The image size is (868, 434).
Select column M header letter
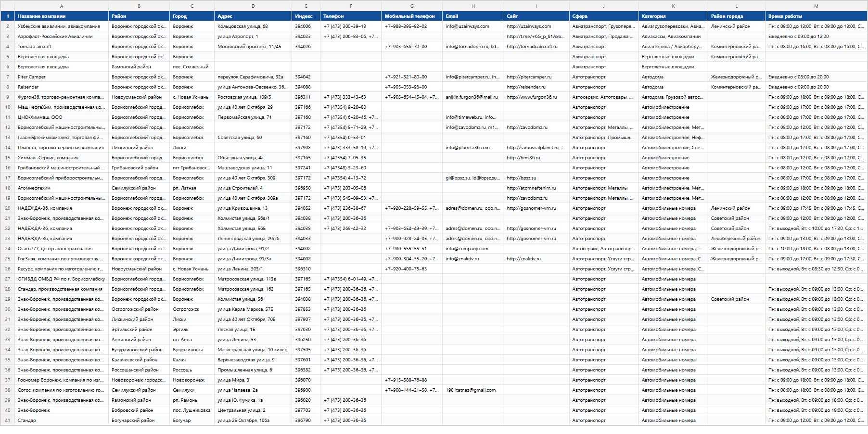tap(816, 6)
